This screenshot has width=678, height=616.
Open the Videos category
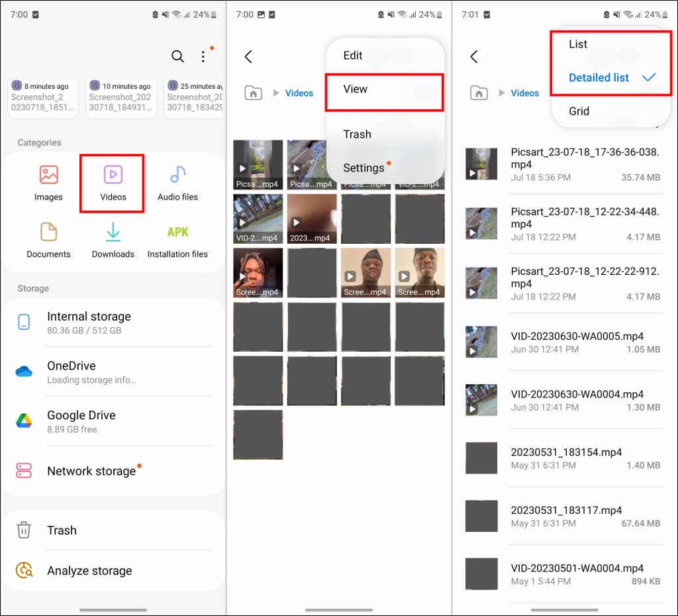[x=113, y=182]
